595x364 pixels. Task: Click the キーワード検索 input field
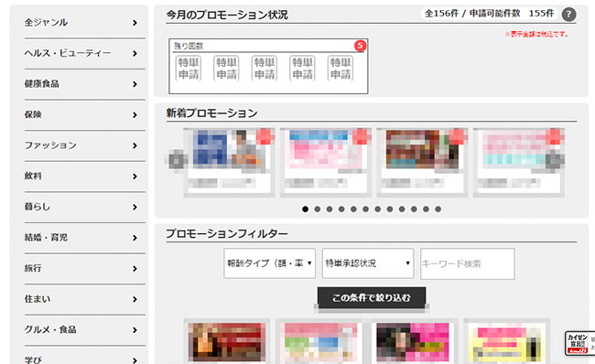tap(468, 264)
